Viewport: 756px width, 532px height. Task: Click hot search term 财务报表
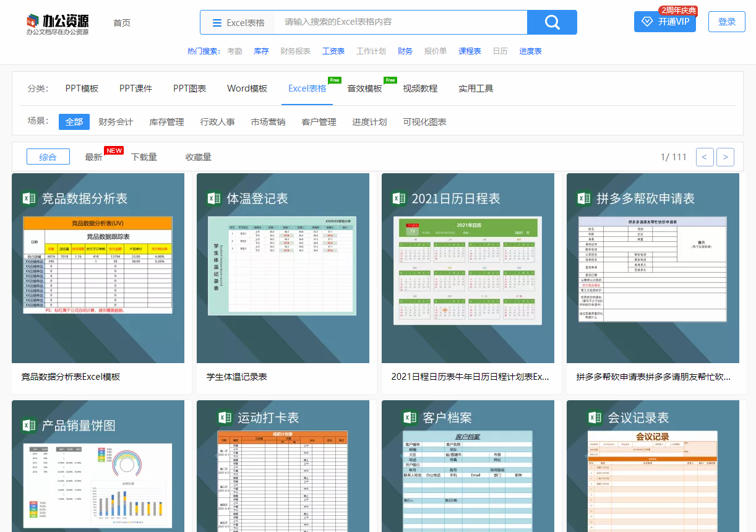click(295, 51)
